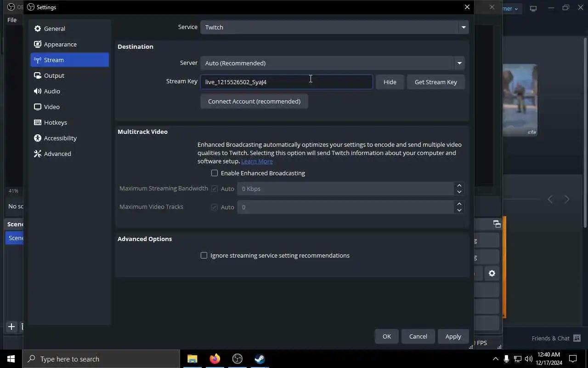Check Ignore streaming service setting recommendations

[x=204, y=255]
